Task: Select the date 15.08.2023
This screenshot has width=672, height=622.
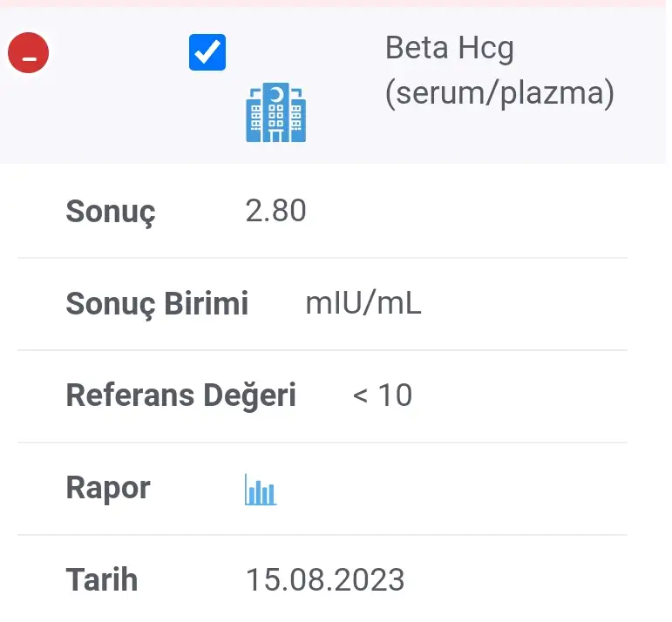Action: pos(324,579)
